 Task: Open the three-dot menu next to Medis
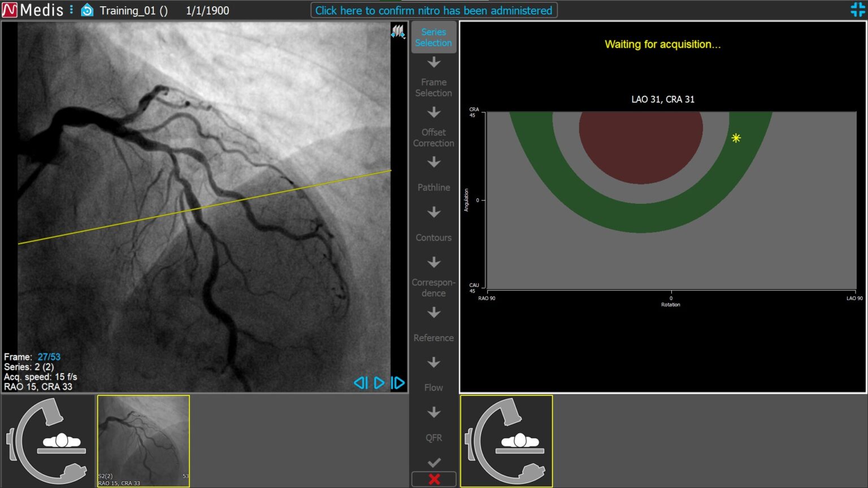pos(71,10)
